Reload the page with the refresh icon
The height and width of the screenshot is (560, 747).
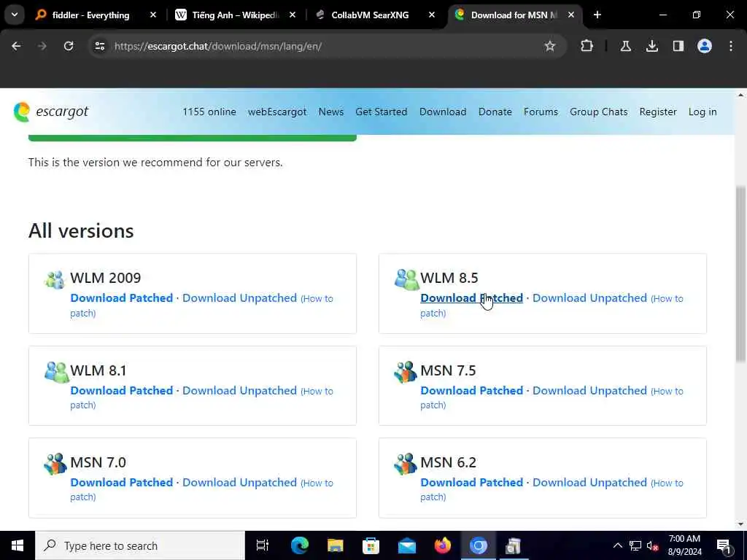pos(69,46)
